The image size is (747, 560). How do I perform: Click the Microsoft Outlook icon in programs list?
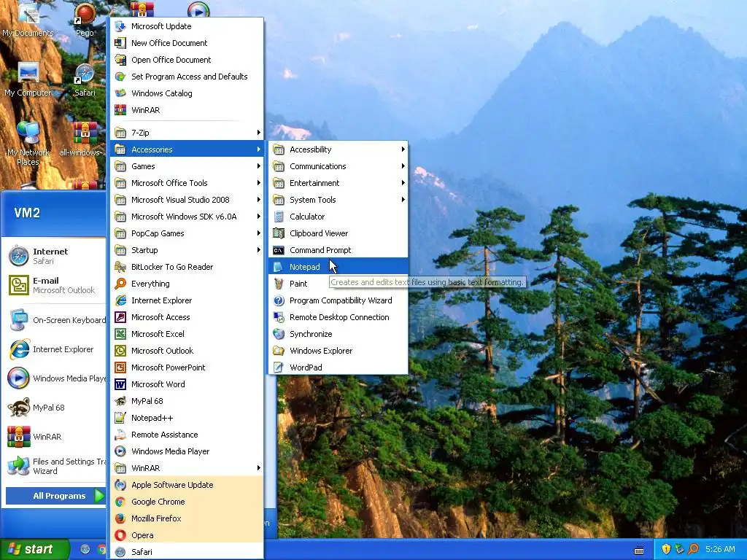click(x=120, y=351)
